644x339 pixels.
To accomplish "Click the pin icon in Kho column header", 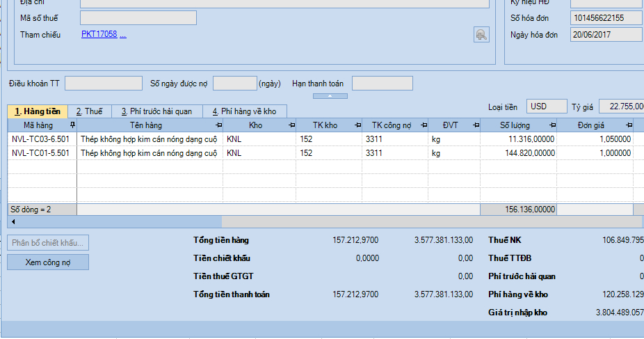I will coord(291,125).
